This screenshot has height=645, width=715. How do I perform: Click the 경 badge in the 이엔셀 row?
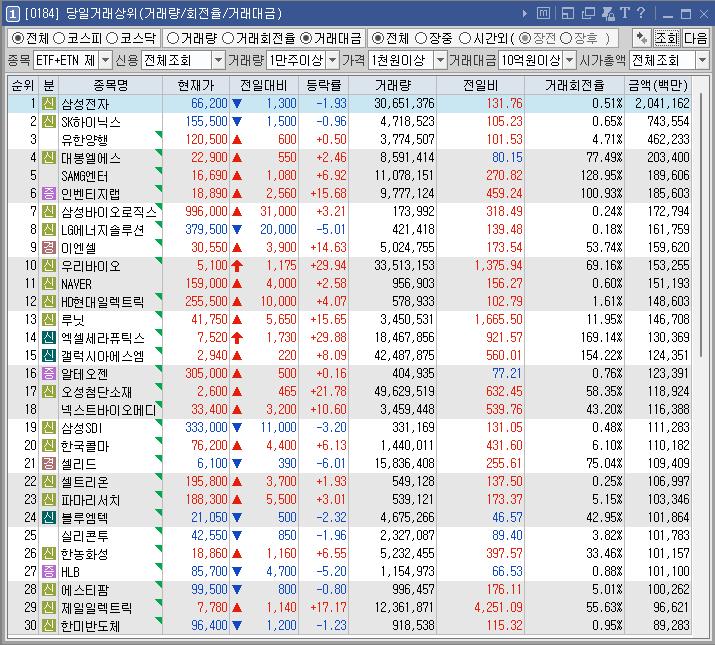[x=49, y=247]
